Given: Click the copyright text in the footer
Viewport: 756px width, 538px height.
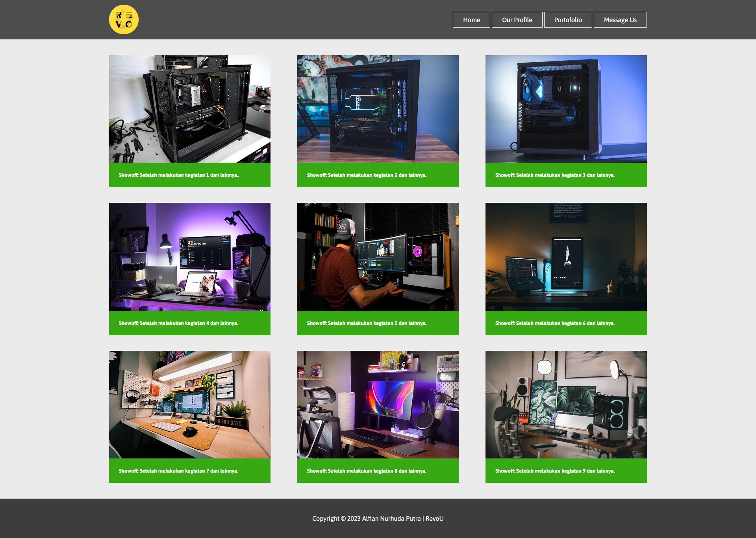Looking at the screenshot, I should coord(378,519).
